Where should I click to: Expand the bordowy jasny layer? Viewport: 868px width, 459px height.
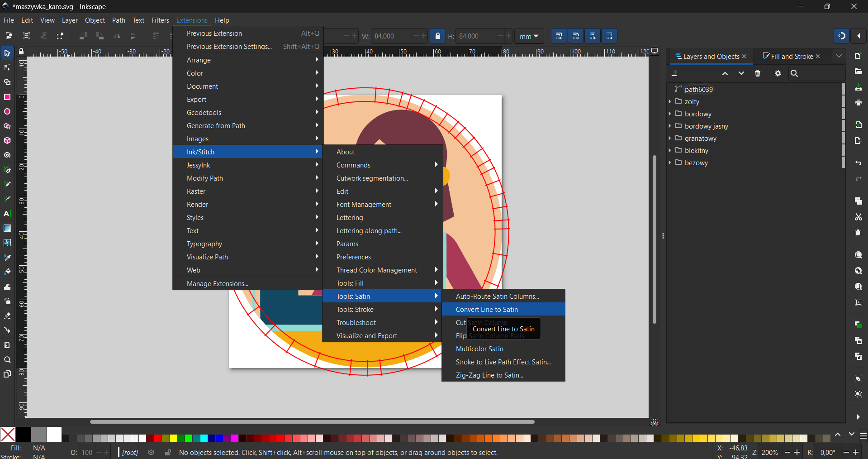click(670, 126)
